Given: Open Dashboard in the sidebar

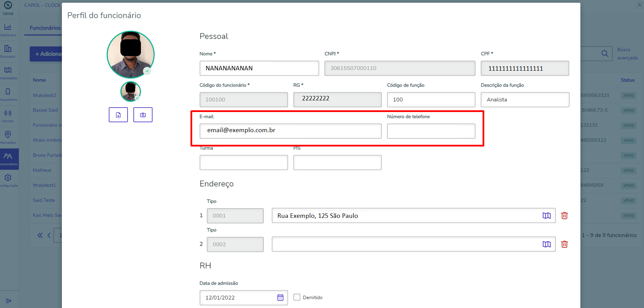Looking at the screenshot, I should pyautogui.click(x=8, y=30).
